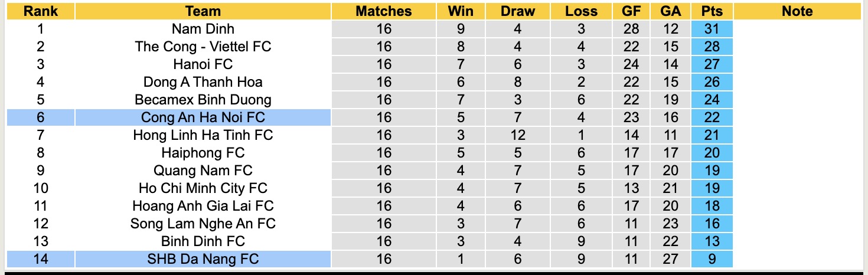The height and width of the screenshot is (275, 868).
Task: Click the highlighted SHB Da Nang FC row
Action: pos(203,259)
